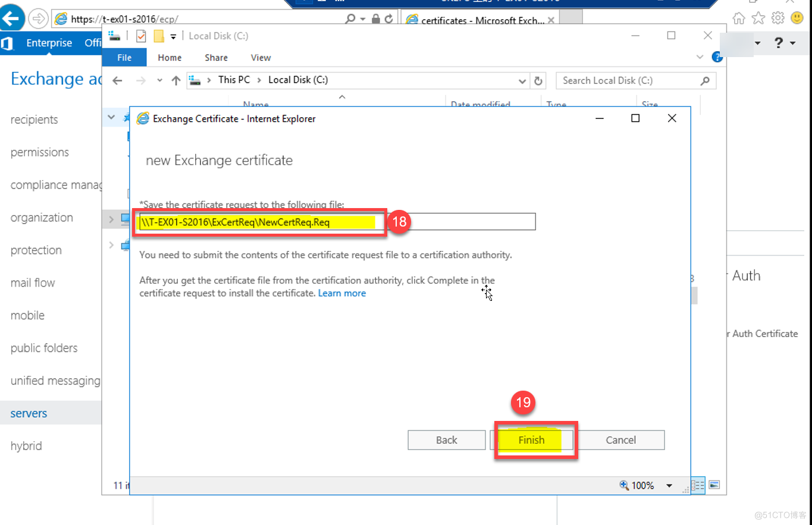Open recipients in ECP navigation
812x525 pixels.
35,120
